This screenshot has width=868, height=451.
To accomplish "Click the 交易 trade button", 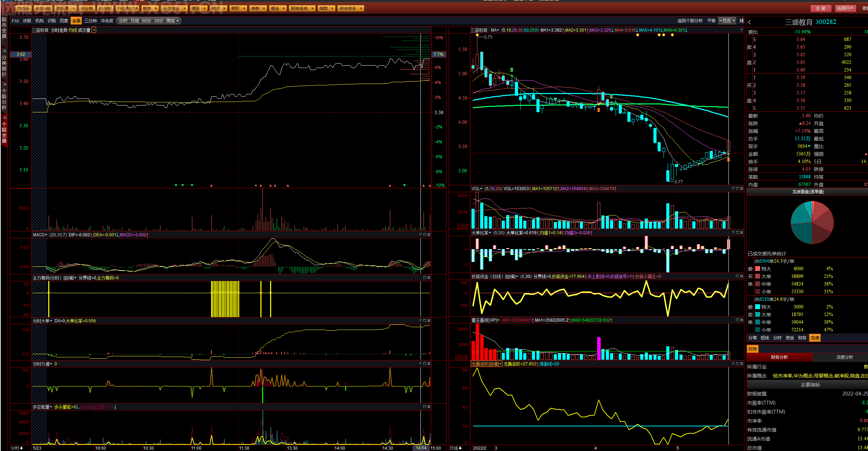I will pos(820,8).
